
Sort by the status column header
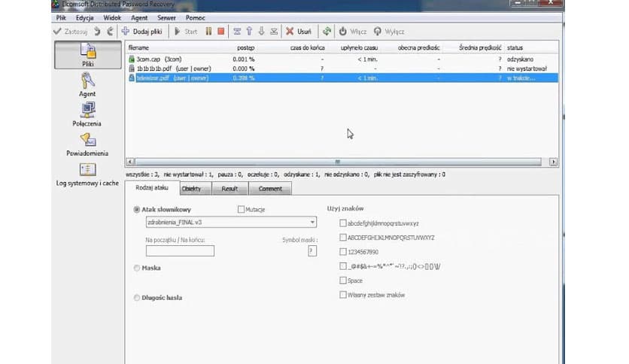[x=515, y=47]
